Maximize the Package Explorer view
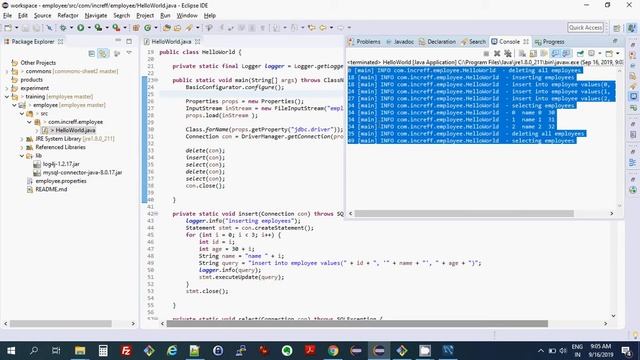640x360 pixels. (129, 41)
